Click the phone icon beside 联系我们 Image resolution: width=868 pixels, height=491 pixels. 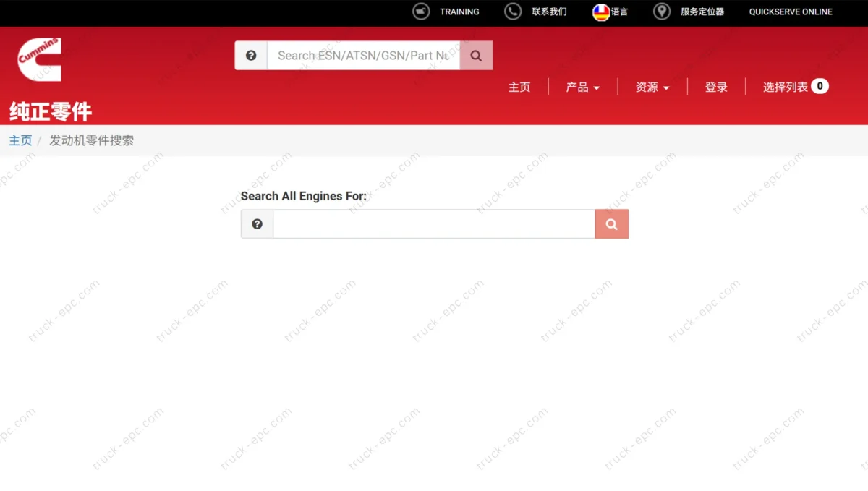[x=513, y=12]
